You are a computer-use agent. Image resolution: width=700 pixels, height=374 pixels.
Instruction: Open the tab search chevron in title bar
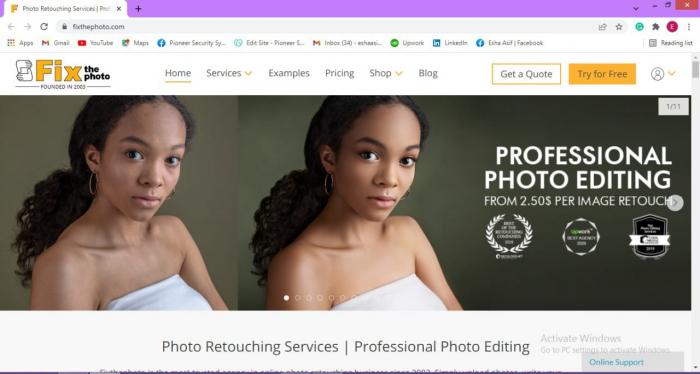click(x=636, y=8)
